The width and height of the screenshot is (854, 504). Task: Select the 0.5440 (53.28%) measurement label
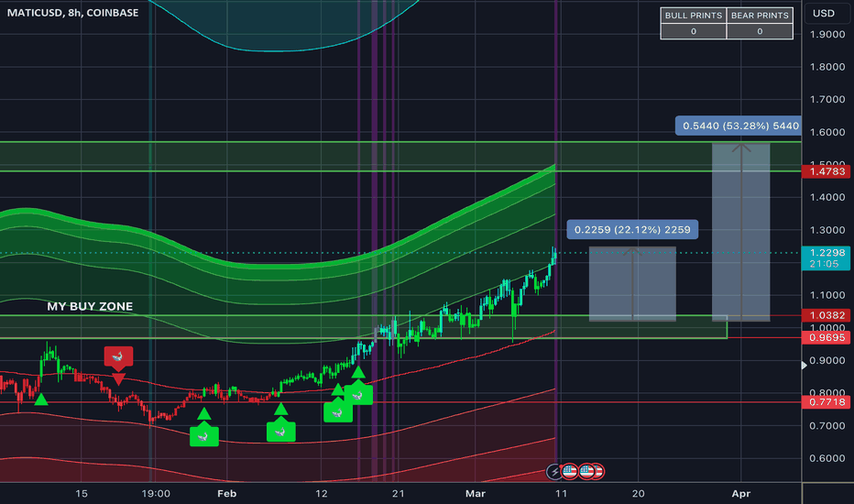click(x=740, y=126)
